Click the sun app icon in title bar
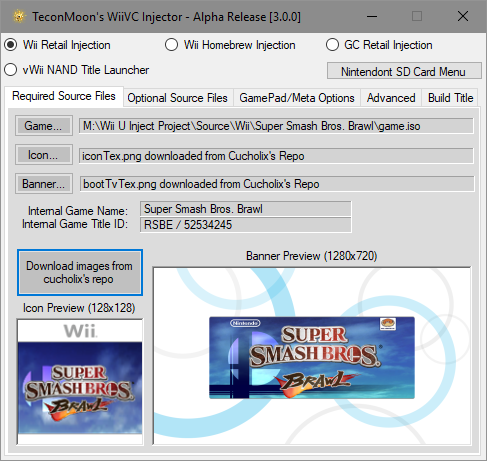 point(19,17)
